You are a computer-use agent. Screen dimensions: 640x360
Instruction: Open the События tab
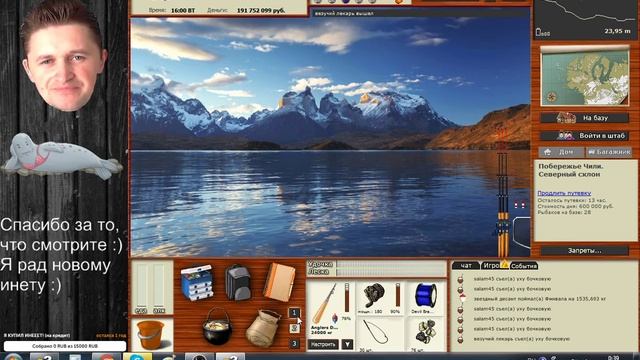[523, 266]
